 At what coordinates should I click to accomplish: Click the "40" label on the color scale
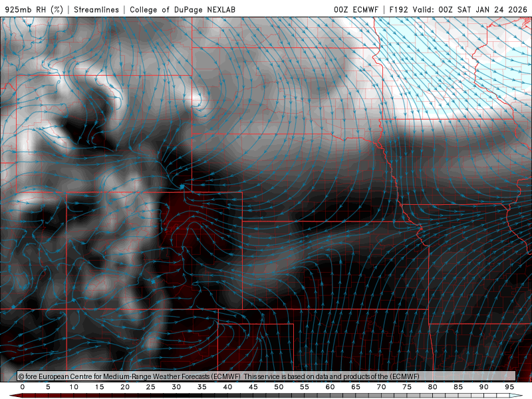point(227,387)
